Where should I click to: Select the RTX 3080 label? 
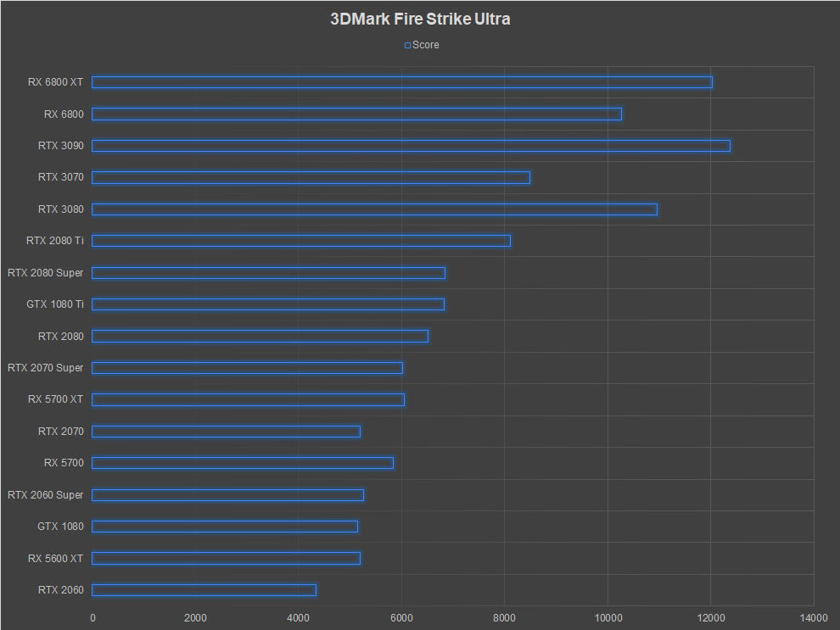(60, 209)
